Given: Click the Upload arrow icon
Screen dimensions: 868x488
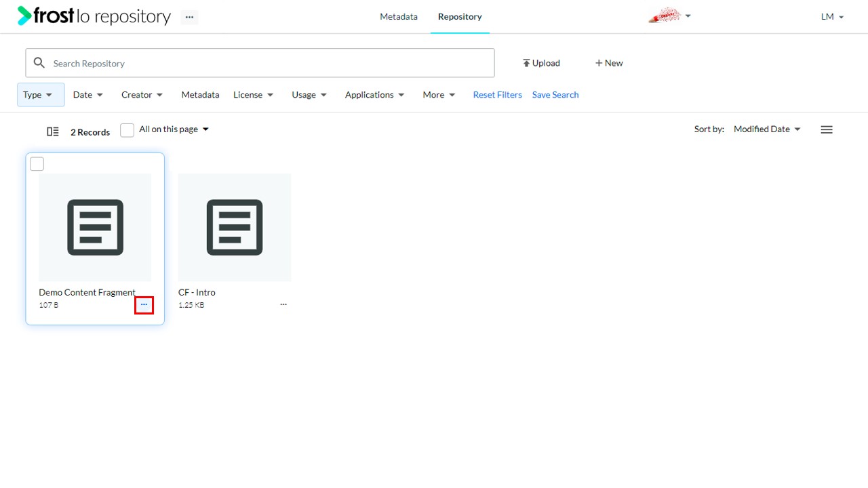Looking at the screenshot, I should click(x=526, y=63).
